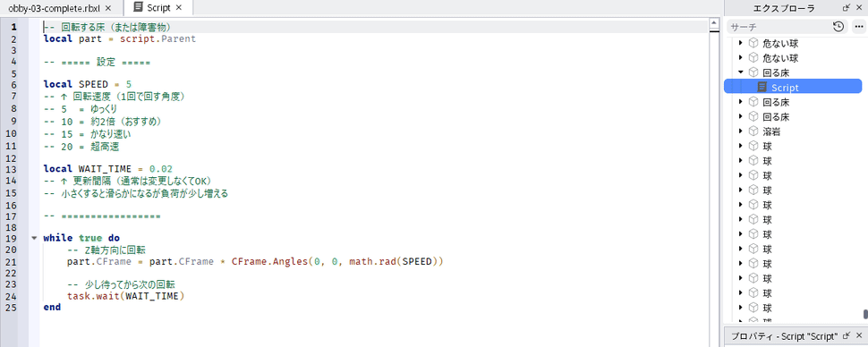868x347 pixels.
Task: Click the comment '-- 小さくすると滑らかになるが負荷が少し増える'
Action: pos(136,194)
